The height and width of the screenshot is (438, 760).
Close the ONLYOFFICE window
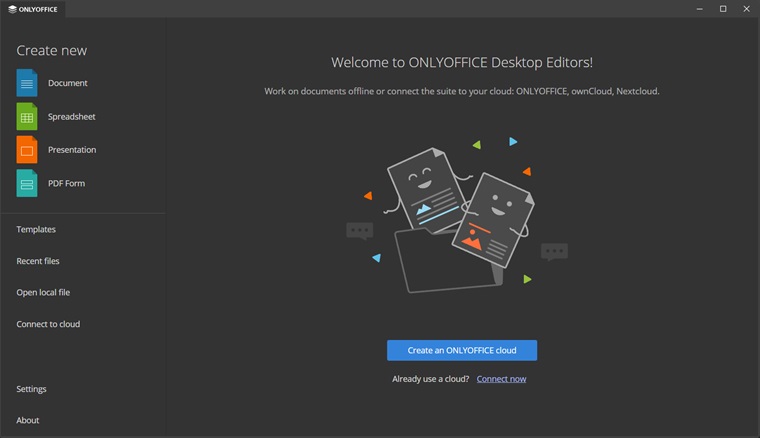point(746,9)
